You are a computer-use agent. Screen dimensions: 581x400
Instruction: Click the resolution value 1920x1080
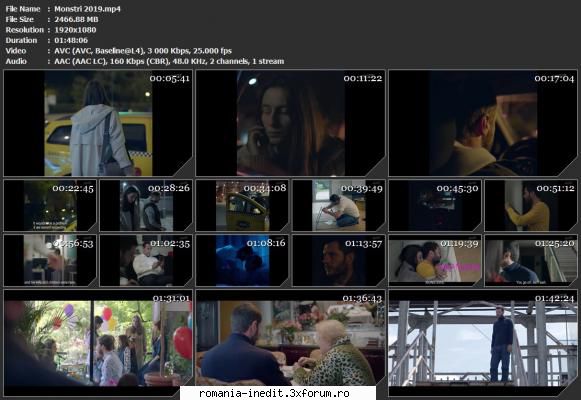click(75, 30)
